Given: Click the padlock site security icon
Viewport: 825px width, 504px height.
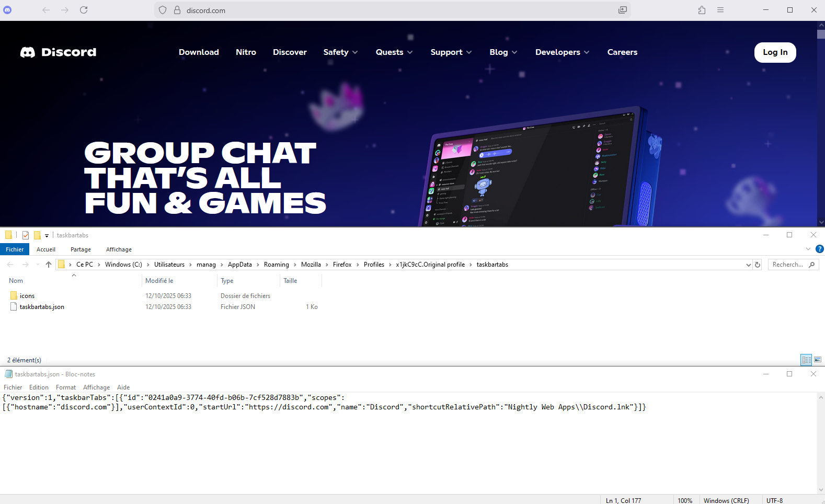Looking at the screenshot, I should click(177, 10).
